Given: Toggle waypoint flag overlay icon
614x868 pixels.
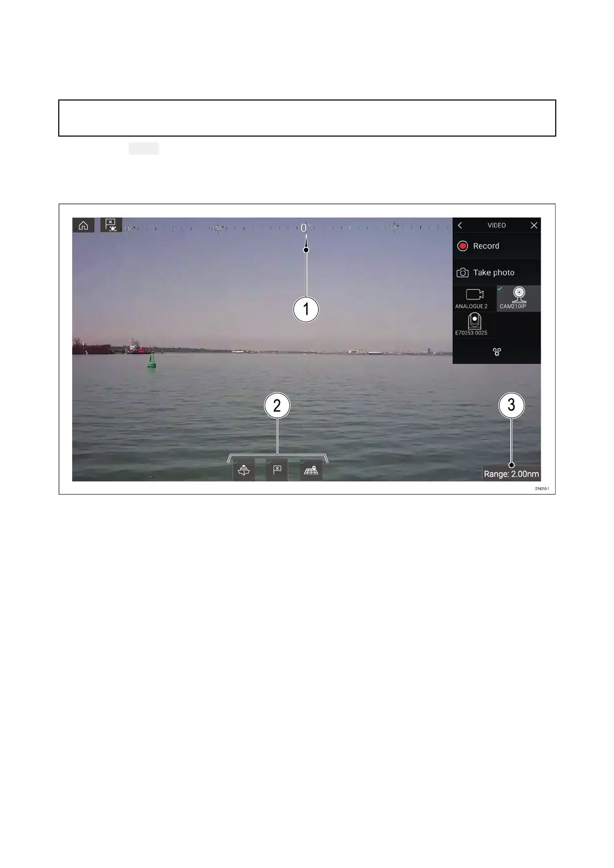Looking at the screenshot, I should click(277, 470).
